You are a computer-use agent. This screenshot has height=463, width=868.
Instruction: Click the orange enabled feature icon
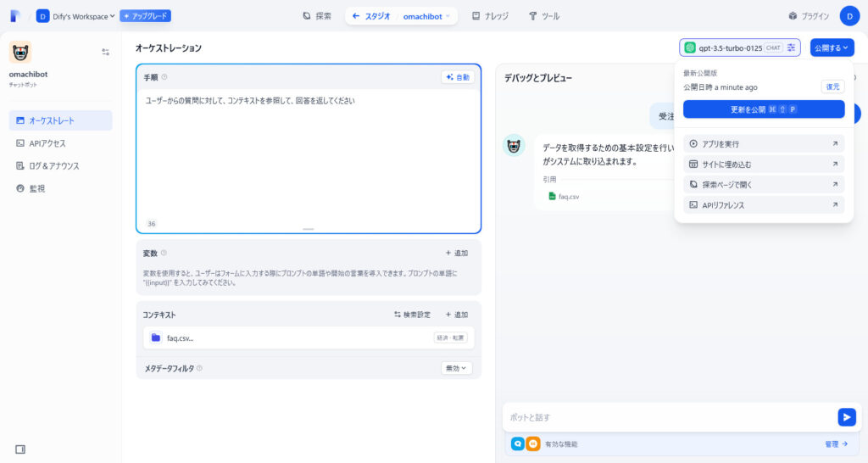click(532, 443)
